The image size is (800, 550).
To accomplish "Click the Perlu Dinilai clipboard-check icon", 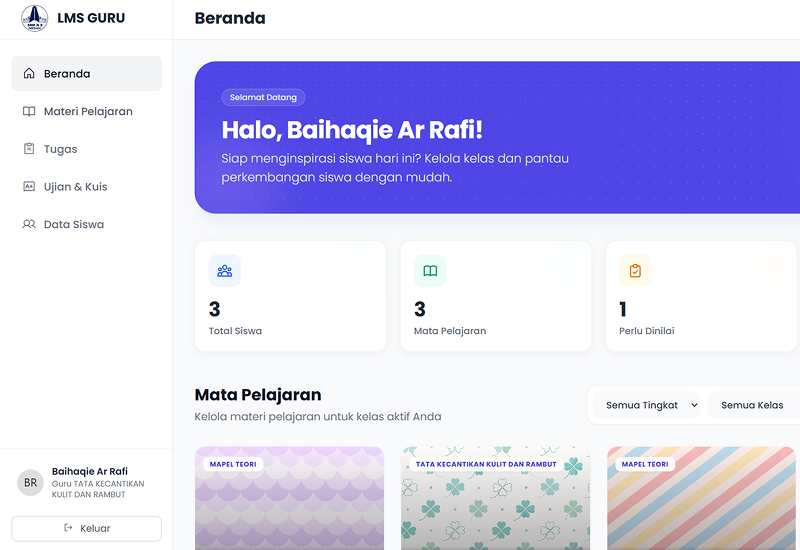I will (635, 270).
